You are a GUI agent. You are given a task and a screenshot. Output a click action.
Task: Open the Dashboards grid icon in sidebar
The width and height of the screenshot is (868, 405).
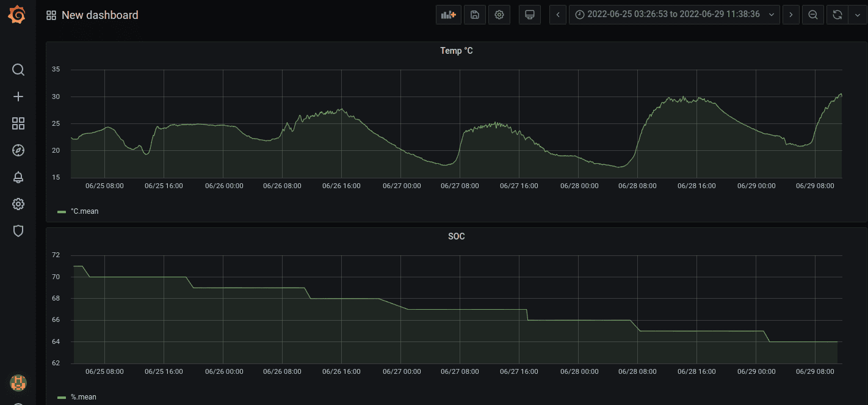click(18, 123)
